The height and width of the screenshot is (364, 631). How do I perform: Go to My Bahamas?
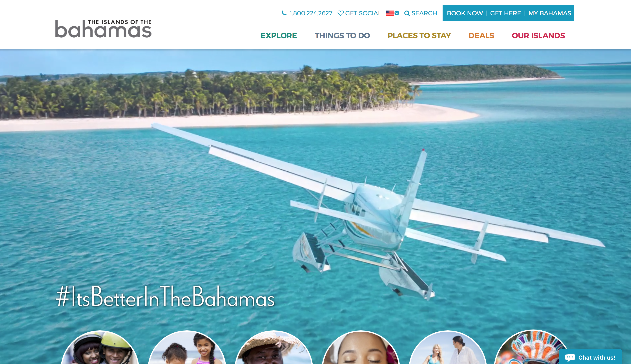pos(549,13)
